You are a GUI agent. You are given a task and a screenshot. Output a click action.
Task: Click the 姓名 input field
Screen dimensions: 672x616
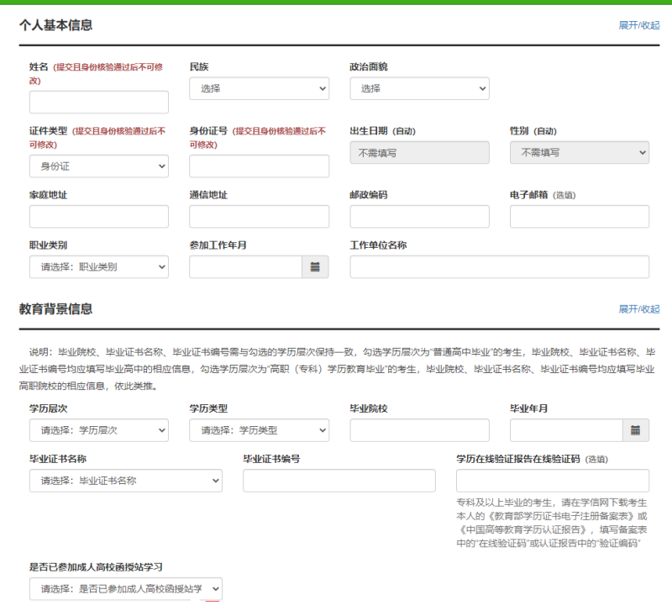98,103
